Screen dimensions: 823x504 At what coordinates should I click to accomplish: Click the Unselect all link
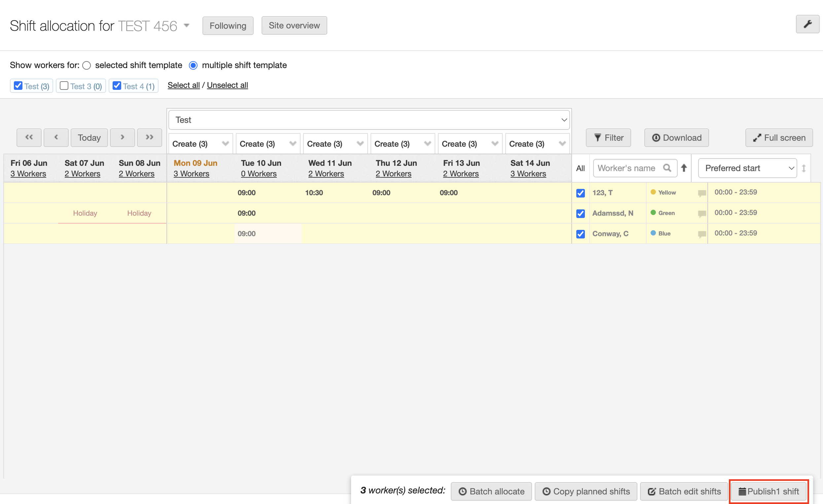pos(227,85)
